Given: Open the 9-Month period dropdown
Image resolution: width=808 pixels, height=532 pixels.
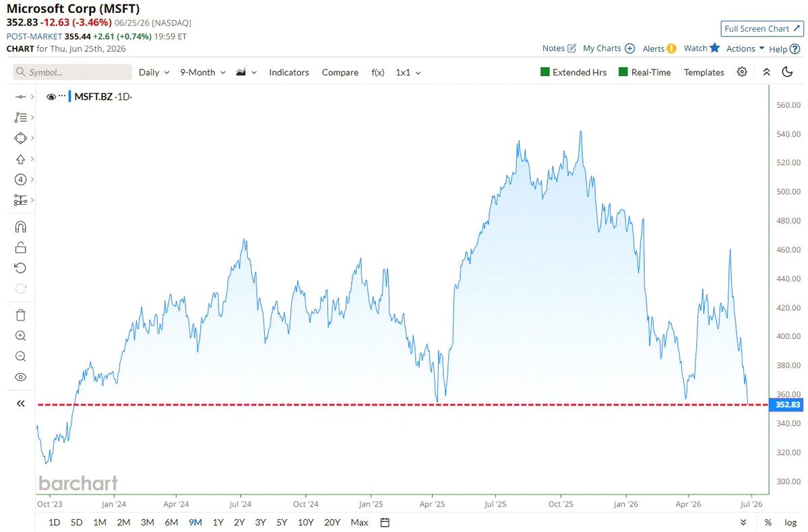Looking at the screenshot, I should 203,72.
